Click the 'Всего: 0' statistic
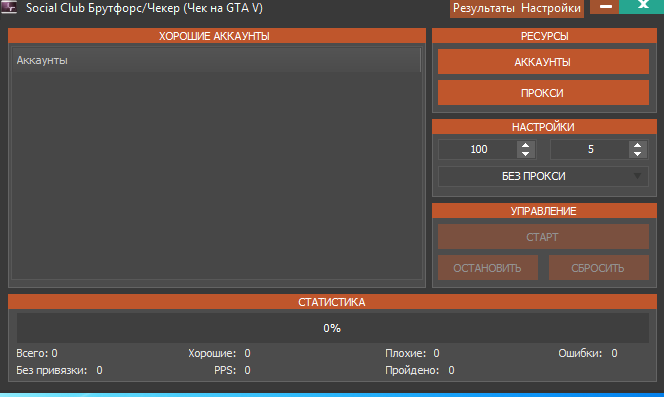 37,353
